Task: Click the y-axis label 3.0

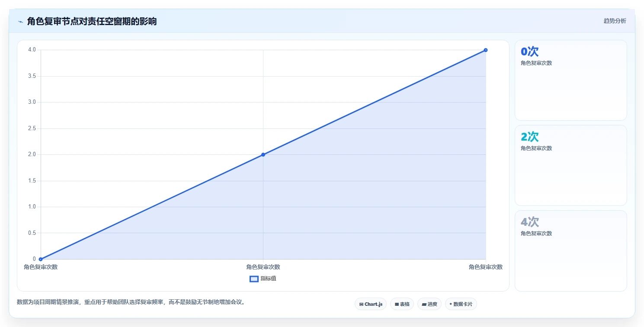Action: (32, 102)
